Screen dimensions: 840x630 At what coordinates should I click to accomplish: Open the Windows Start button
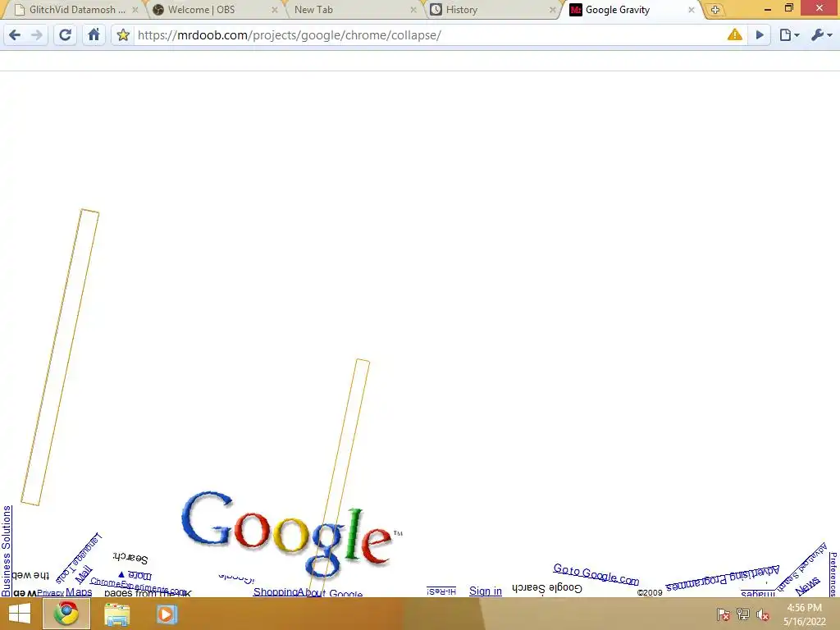[x=20, y=614]
